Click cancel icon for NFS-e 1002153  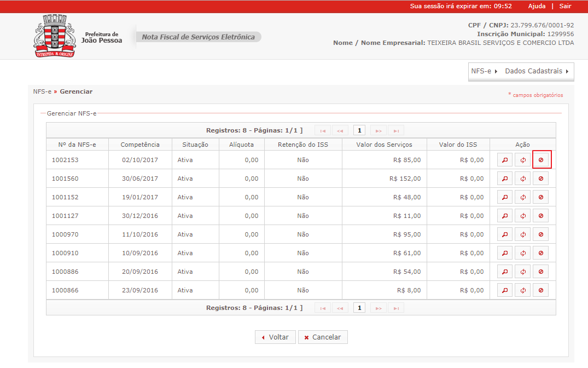541,160
